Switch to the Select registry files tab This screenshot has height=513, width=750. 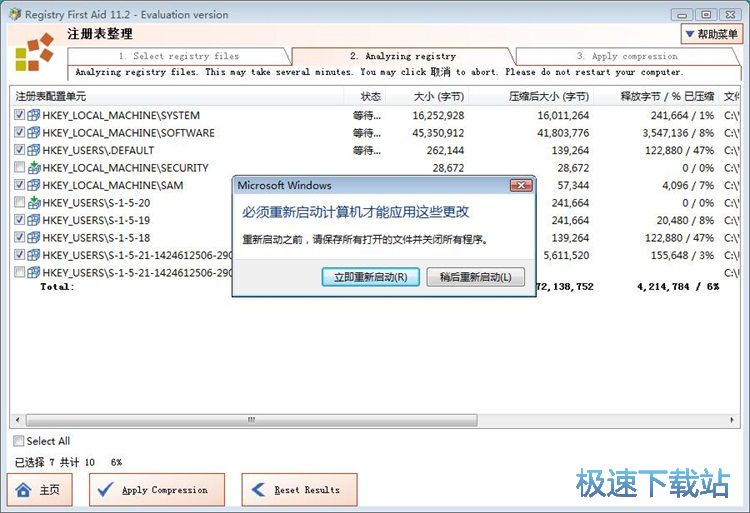(179, 56)
